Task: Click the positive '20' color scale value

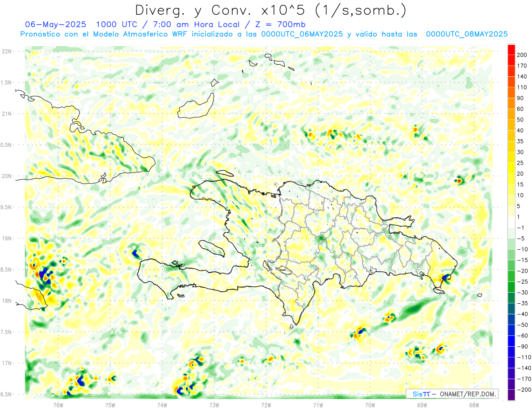Action: pos(521,174)
